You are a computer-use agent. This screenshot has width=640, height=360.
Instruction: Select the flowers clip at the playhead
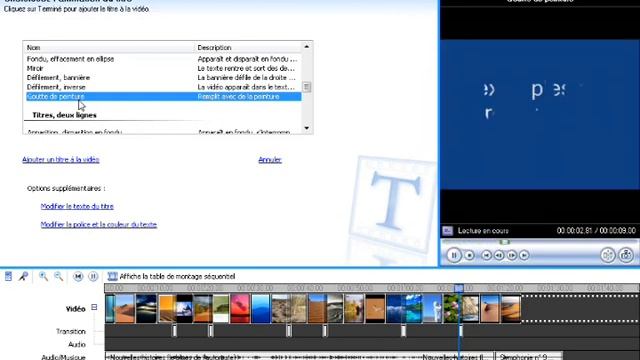click(451, 309)
